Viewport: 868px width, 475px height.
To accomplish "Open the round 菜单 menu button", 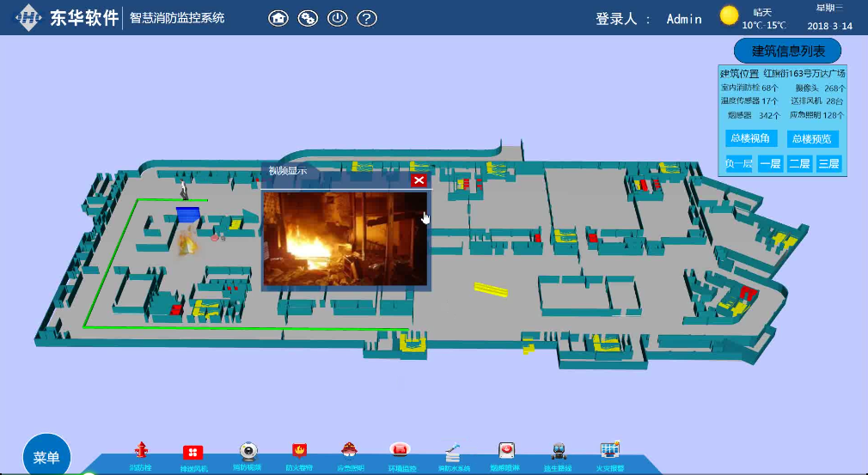I will (x=46, y=456).
